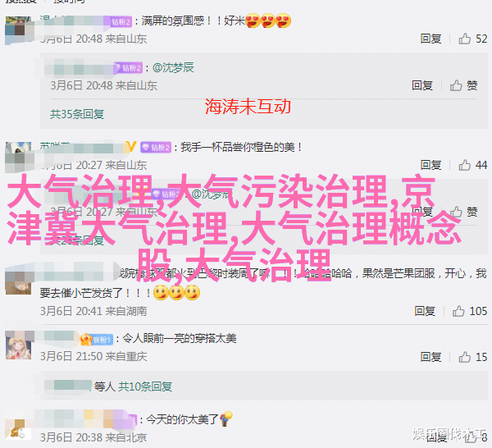
Task: Expand 共10条回复 replies
Action: (145, 386)
